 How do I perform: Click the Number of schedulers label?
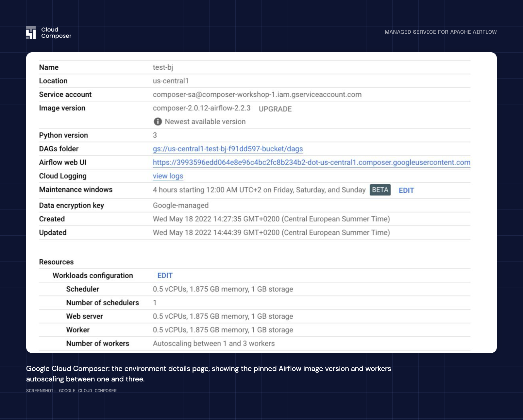click(x=103, y=303)
